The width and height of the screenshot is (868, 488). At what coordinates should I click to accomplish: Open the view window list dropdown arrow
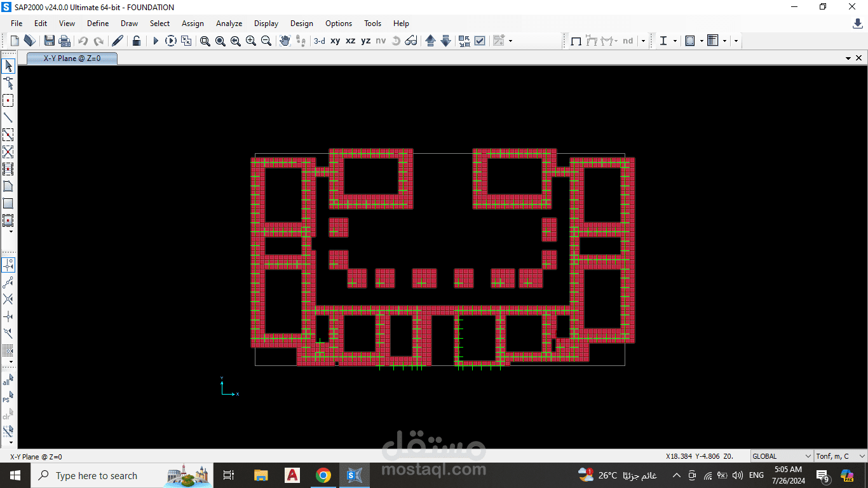tap(848, 58)
